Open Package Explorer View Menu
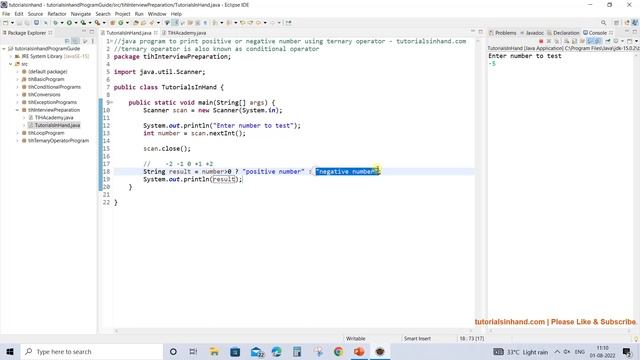Image resolution: width=640 pixels, height=360 pixels. [x=93, y=41]
